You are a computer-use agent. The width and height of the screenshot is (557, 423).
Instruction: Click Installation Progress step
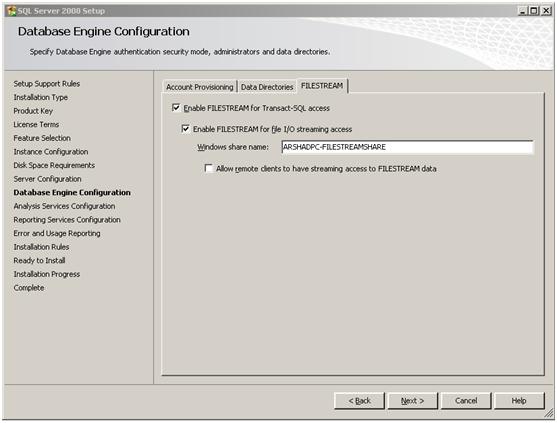(x=47, y=274)
